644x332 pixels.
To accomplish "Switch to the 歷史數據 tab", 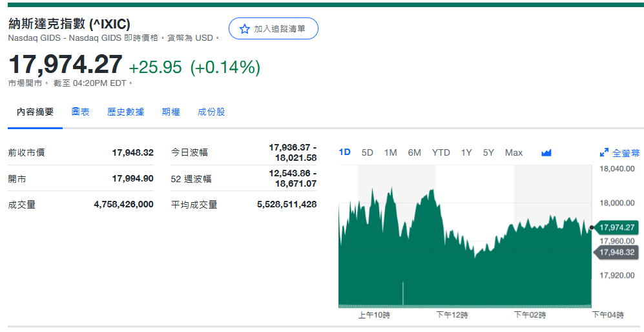I will pos(125,112).
